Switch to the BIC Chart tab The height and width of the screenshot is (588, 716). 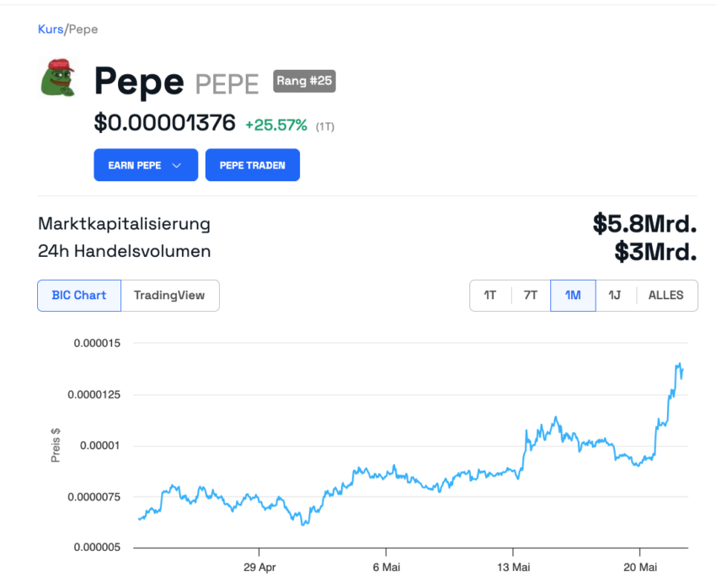(x=79, y=296)
